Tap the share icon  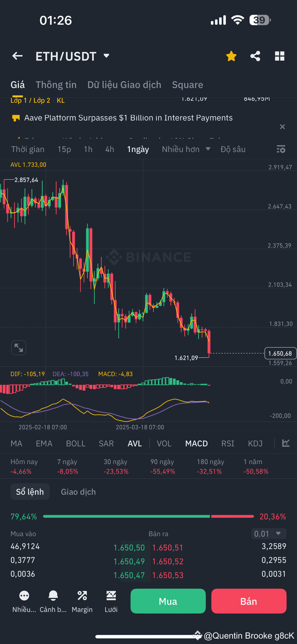coord(255,56)
